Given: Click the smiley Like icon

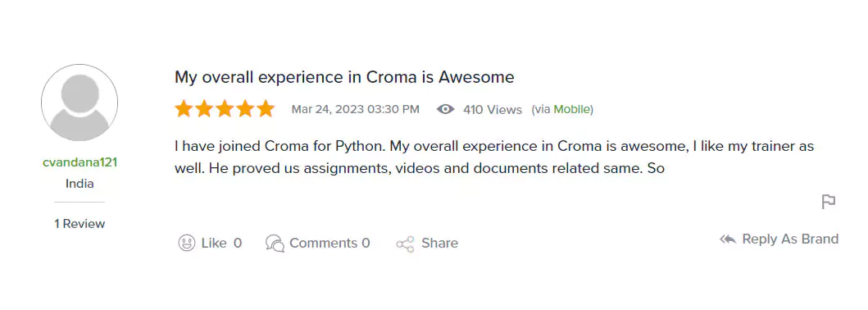Looking at the screenshot, I should tap(187, 243).
